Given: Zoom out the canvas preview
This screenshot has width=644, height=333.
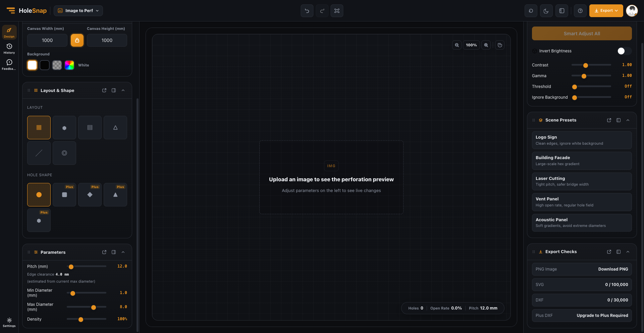Looking at the screenshot, I should coord(457,45).
